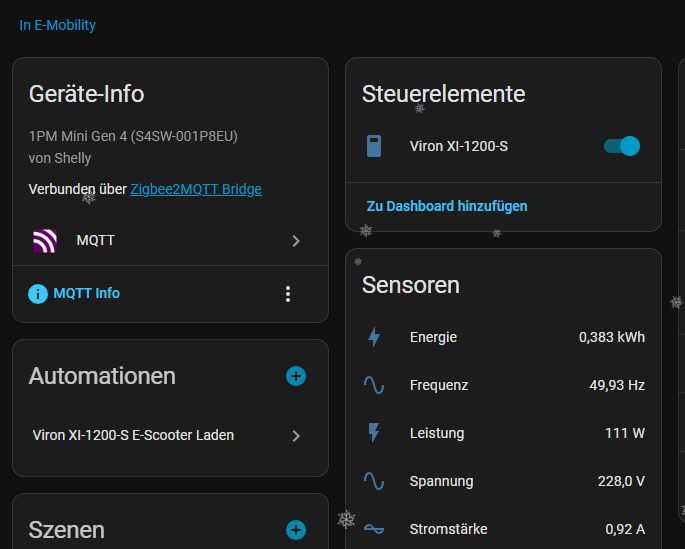Add a new scene with plus icon
685x549 pixels.
296,530
